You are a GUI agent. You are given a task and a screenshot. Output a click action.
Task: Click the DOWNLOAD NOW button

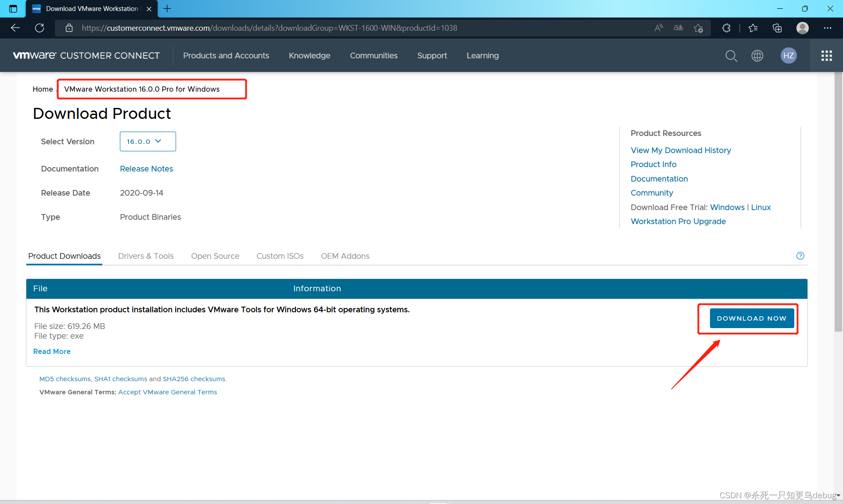coord(752,318)
